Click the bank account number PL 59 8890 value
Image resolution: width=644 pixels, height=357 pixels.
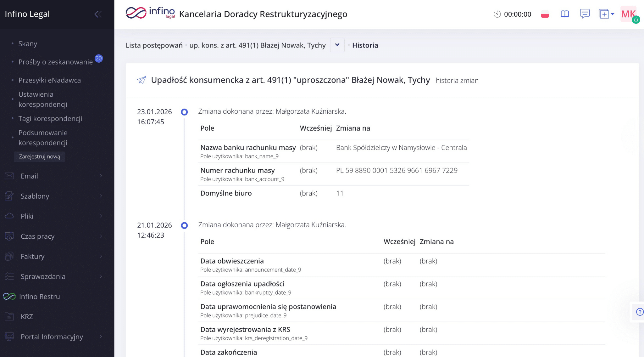(397, 170)
